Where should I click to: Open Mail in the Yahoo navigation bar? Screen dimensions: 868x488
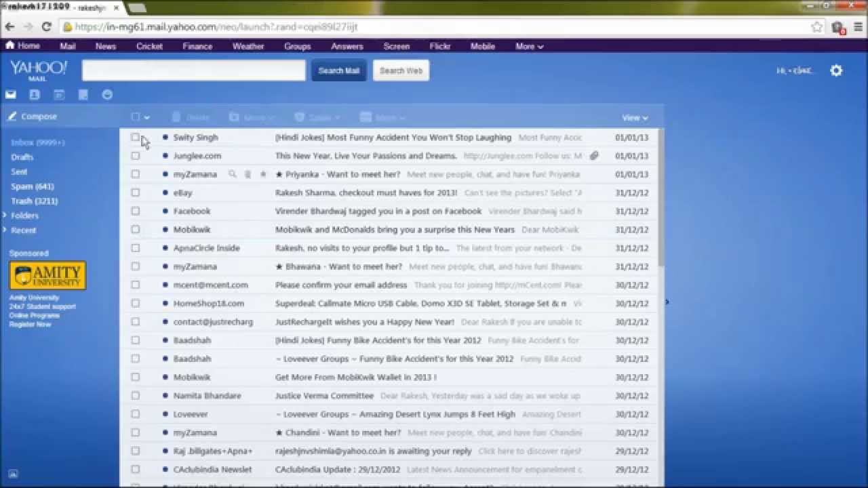pos(68,46)
